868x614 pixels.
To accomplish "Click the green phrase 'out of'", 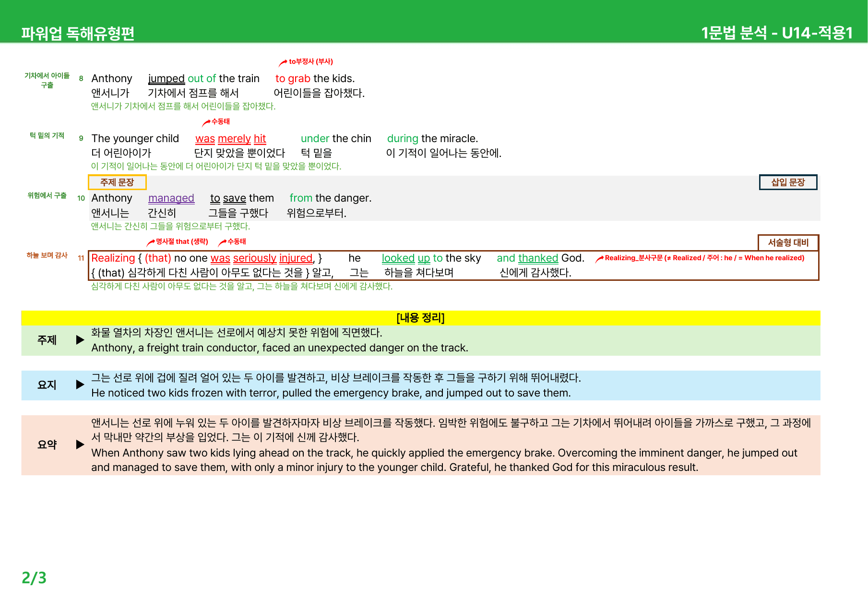I will [202, 79].
